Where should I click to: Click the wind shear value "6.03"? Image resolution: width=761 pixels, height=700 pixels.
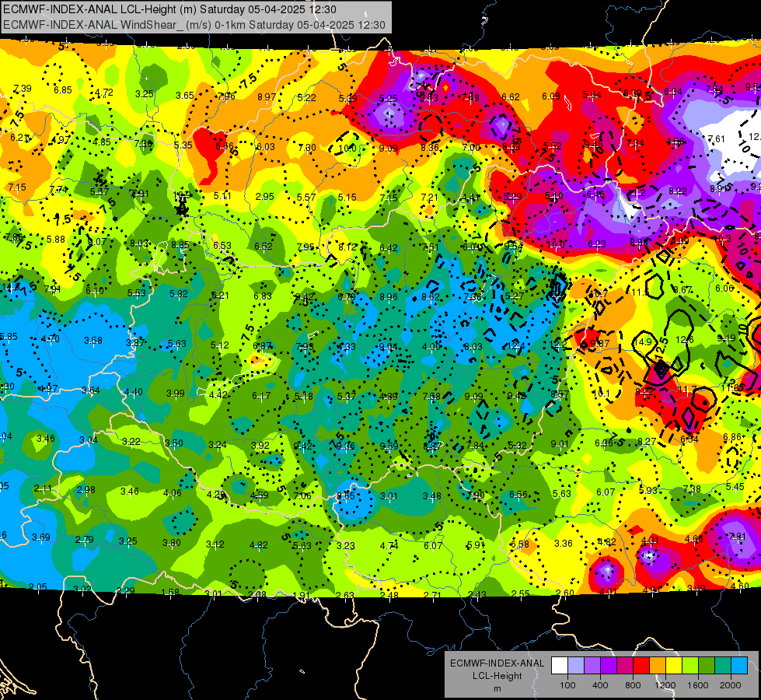pyautogui.click(x=266, y=147)
